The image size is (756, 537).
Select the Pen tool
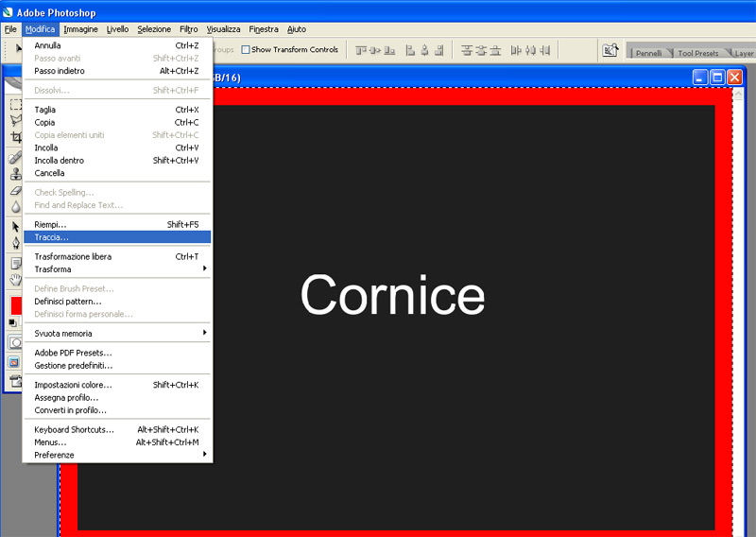click(16, 243)
